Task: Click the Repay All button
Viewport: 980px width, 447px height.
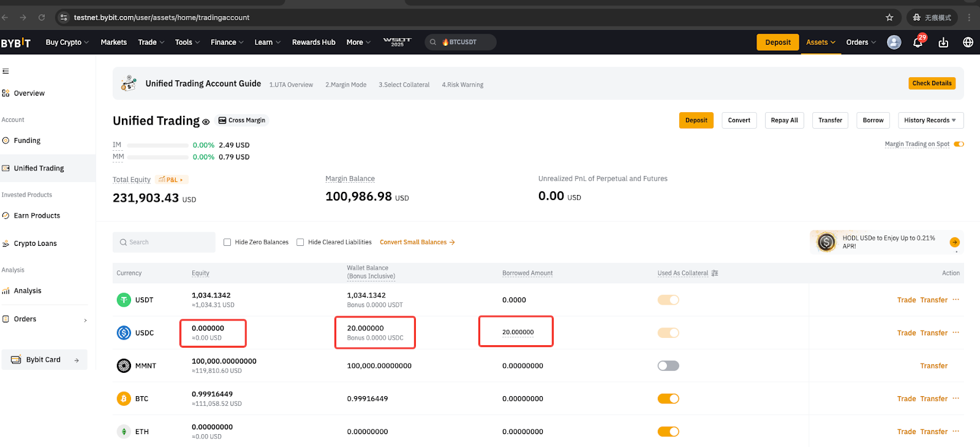Action: coord(784,120)
